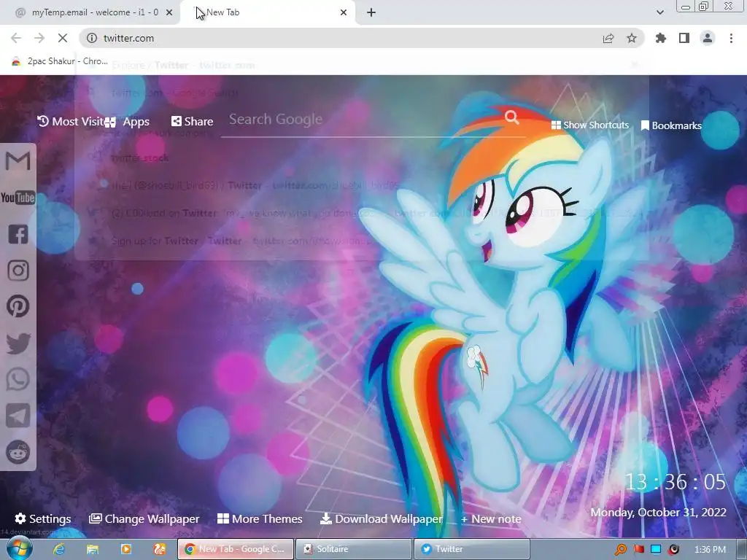Open the Settings gear

point(43,518)
